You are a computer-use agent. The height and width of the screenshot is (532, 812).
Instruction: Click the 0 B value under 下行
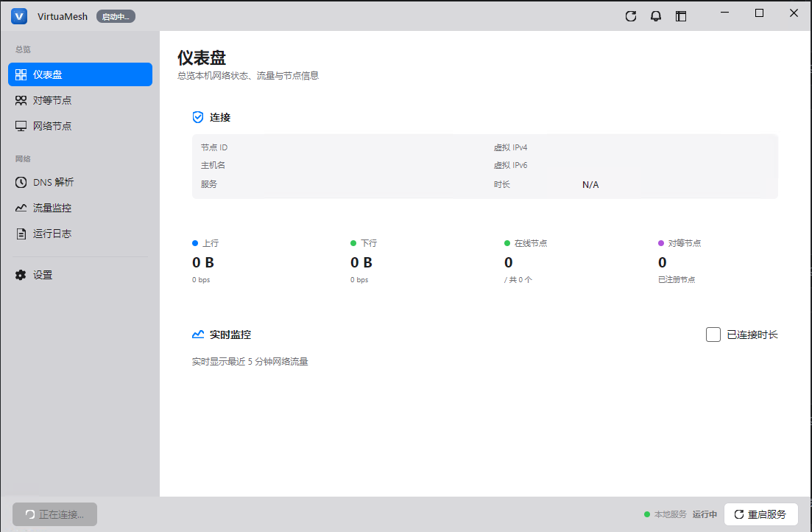(361, 262)
